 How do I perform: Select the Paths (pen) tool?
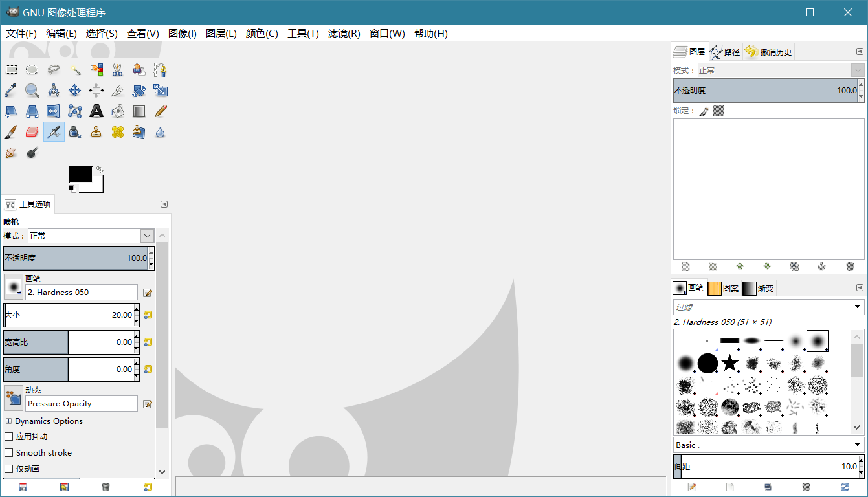click(x=160, y=69)
